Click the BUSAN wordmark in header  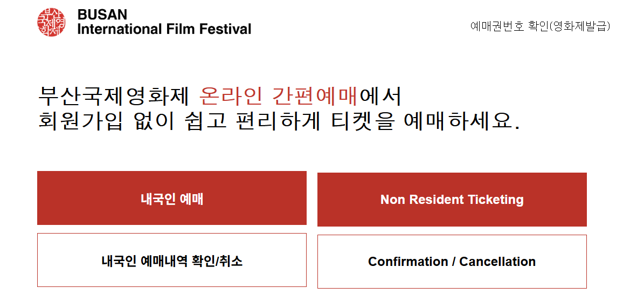102,15
